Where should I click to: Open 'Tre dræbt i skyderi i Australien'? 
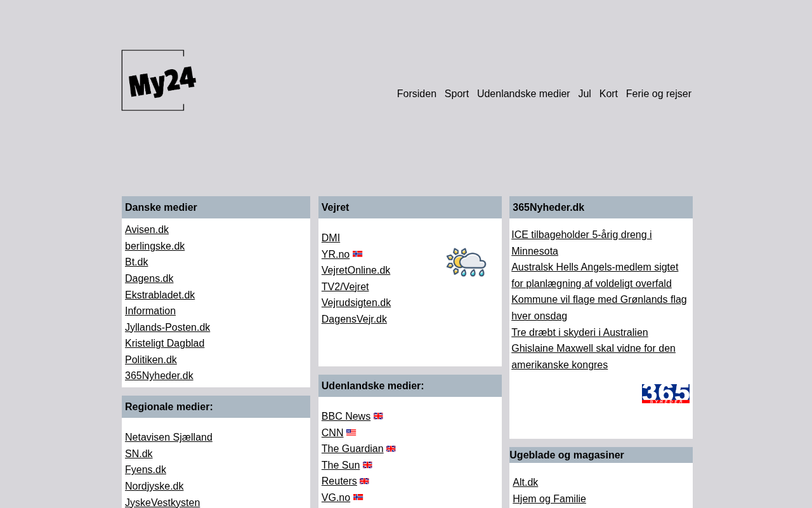(x=580, y=332)
